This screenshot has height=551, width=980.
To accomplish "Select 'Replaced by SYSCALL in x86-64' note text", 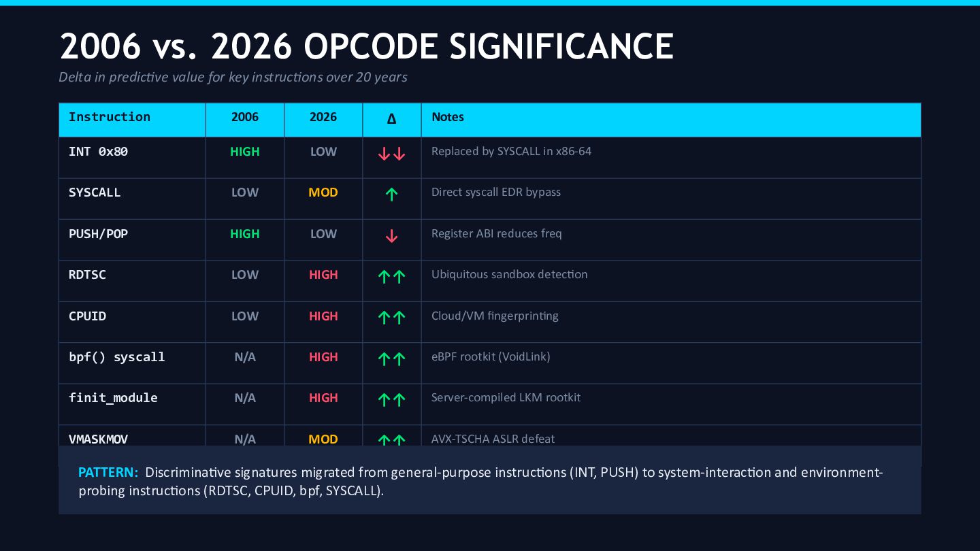I will pos(511,151).
